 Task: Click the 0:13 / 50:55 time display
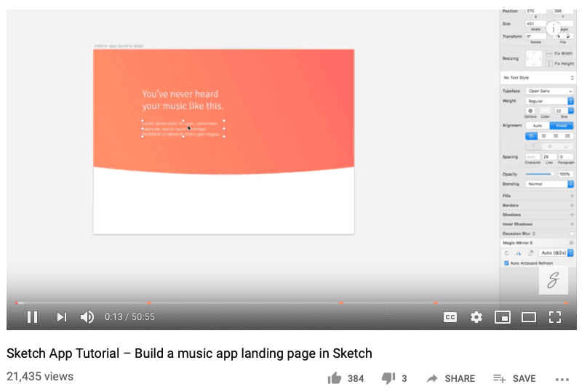click(129, 317)
